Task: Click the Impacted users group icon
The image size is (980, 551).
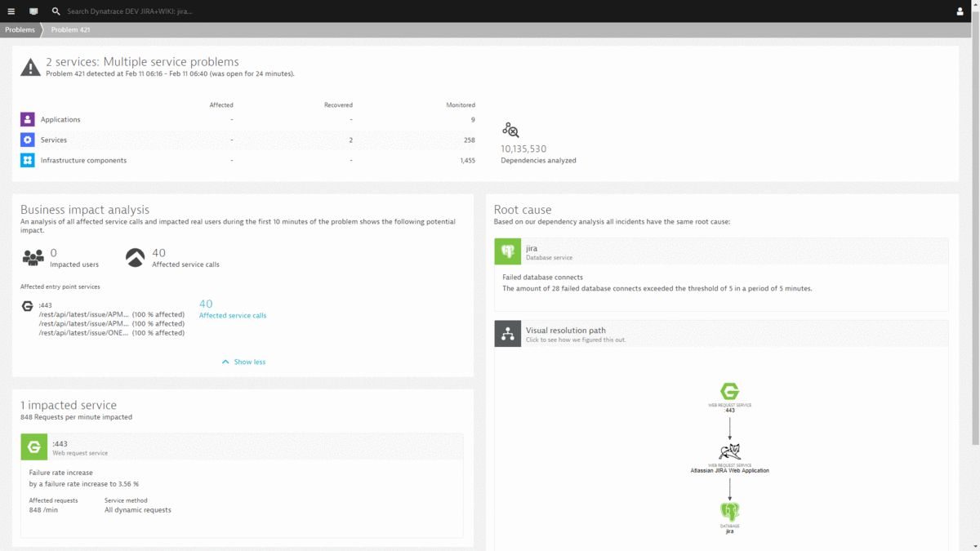Action: 33,256
